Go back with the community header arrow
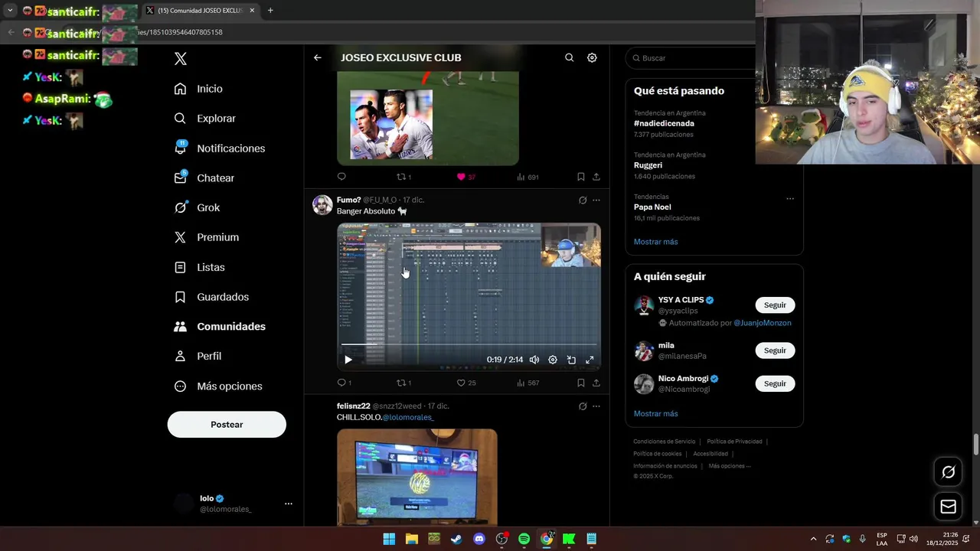 [318, 57]
